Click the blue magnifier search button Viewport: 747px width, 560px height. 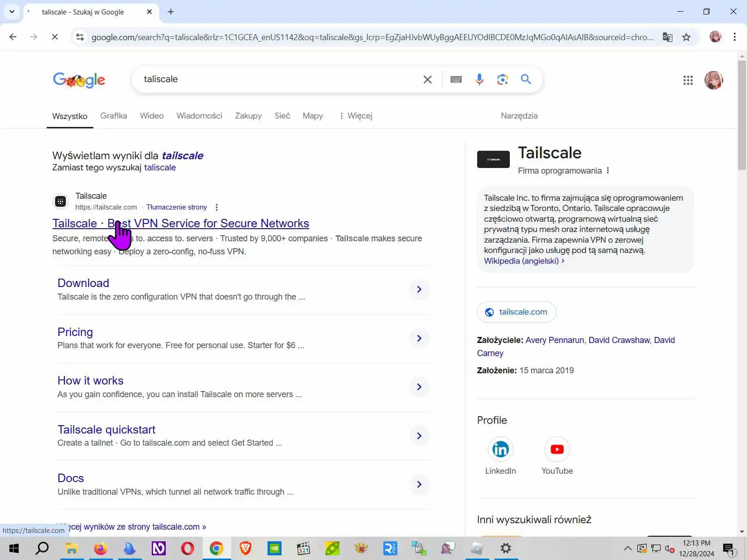pyautogui.click(x=526, y=79)
